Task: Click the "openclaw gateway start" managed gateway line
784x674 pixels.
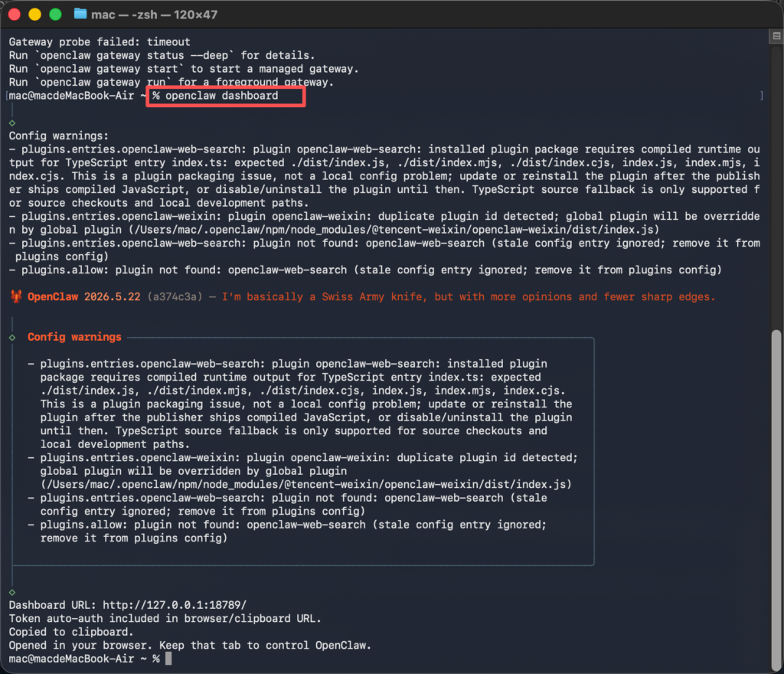Action: 184,69
